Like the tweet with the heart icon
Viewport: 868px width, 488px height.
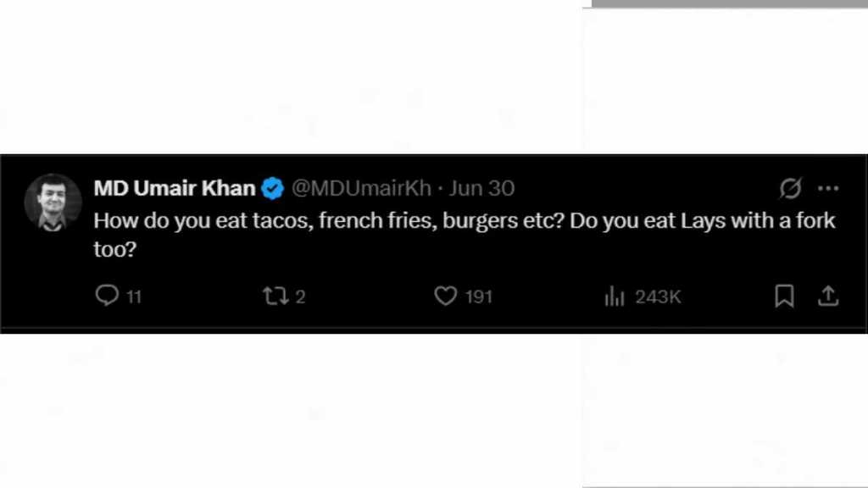(x=446, y=296)
